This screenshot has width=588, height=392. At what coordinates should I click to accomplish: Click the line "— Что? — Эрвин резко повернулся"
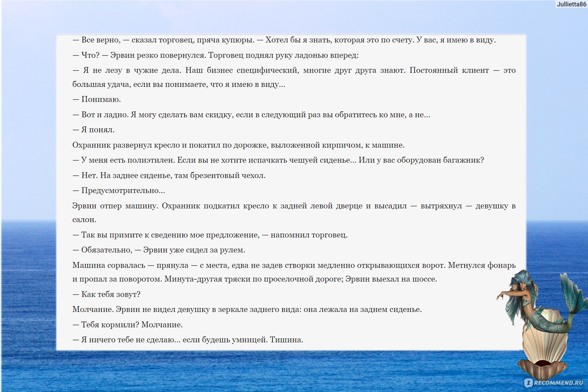[215, 55]
